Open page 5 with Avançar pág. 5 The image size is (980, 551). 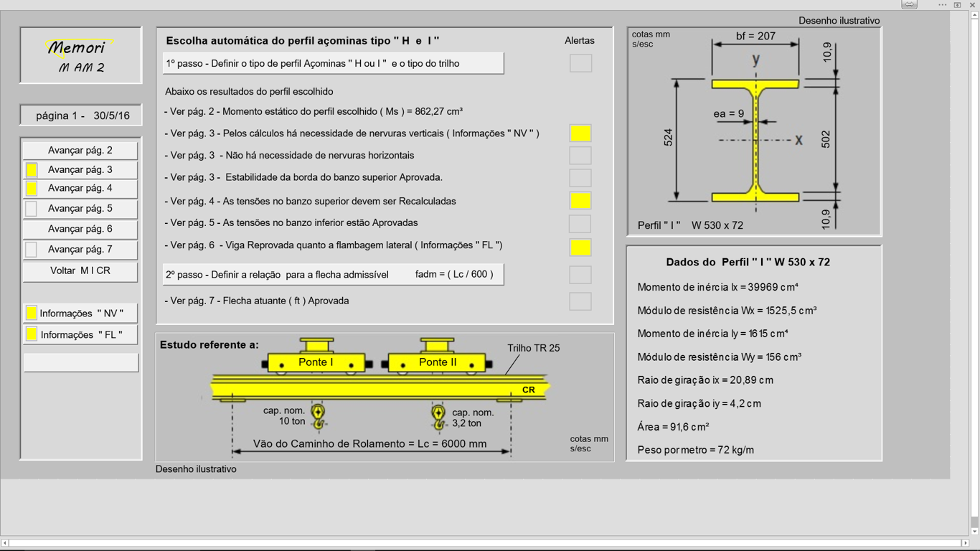(80, 208)
